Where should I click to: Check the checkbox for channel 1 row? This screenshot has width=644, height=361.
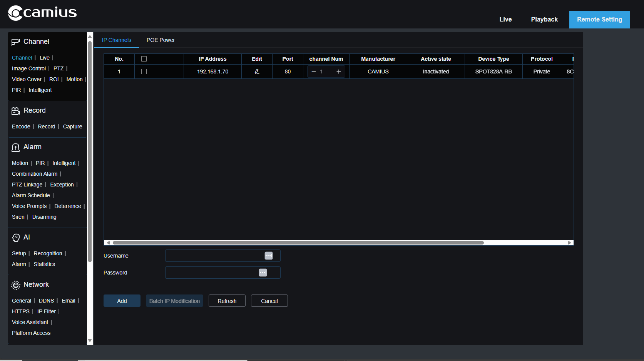coord(144,72)
